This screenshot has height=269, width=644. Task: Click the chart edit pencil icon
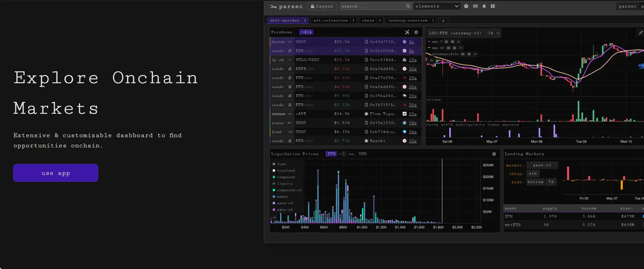coord(641,33)
